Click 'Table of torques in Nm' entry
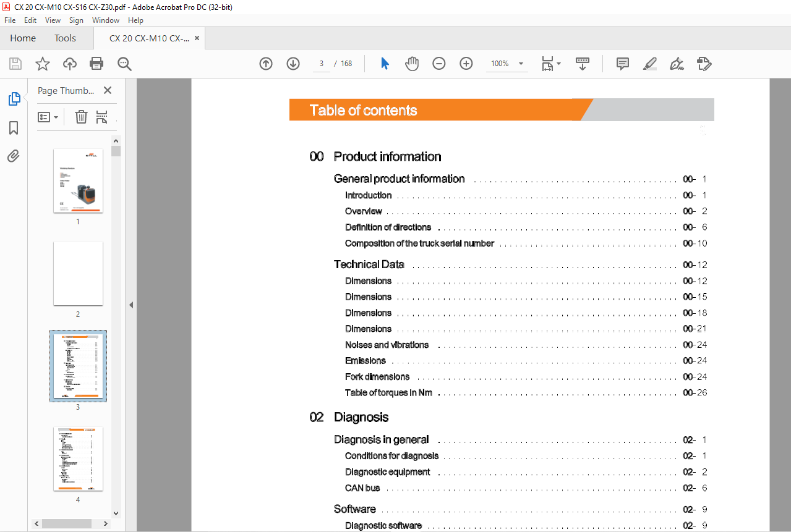791x532 pixels. 388,393
